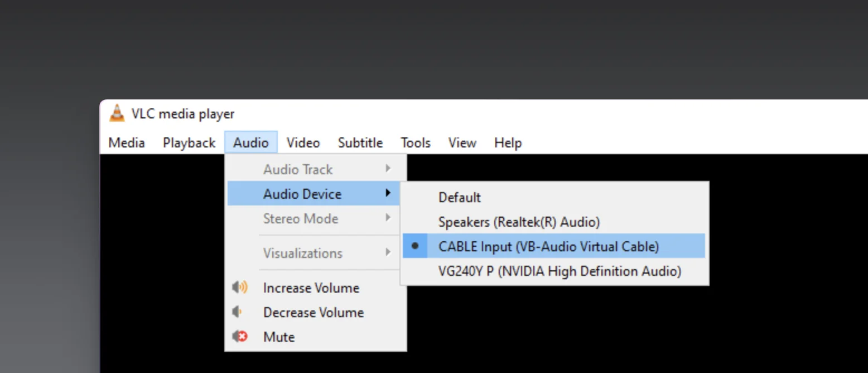The height and width of the screenshot is (373, 868).
Task: Open the Video menu
Action: click(303, 143)
